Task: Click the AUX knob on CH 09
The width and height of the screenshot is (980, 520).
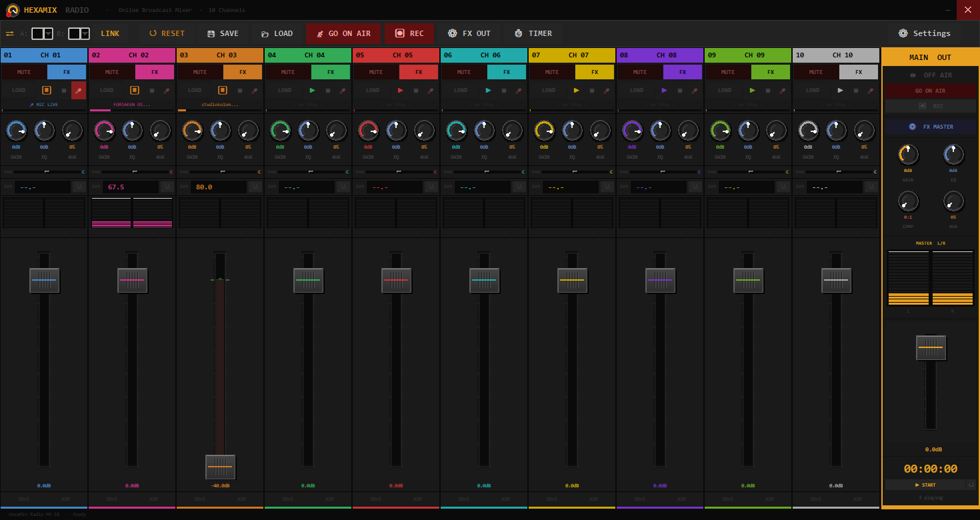Action: (x=776, y=130)
